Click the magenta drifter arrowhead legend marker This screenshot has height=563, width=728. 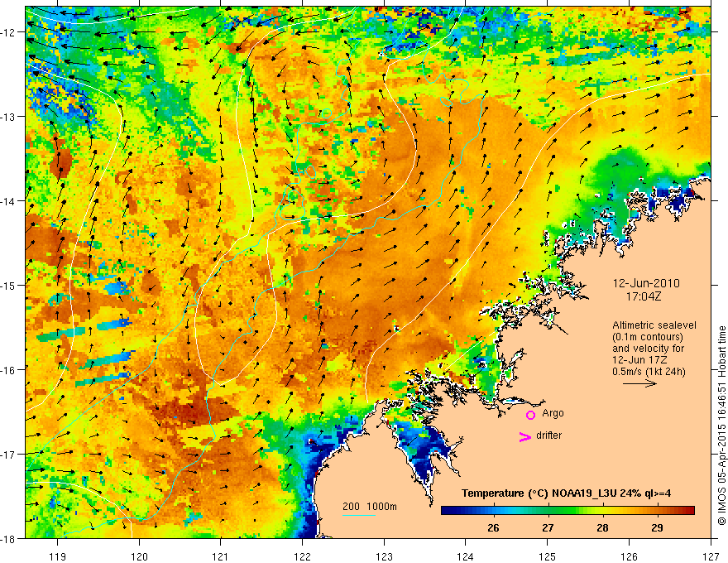(524, 437)
